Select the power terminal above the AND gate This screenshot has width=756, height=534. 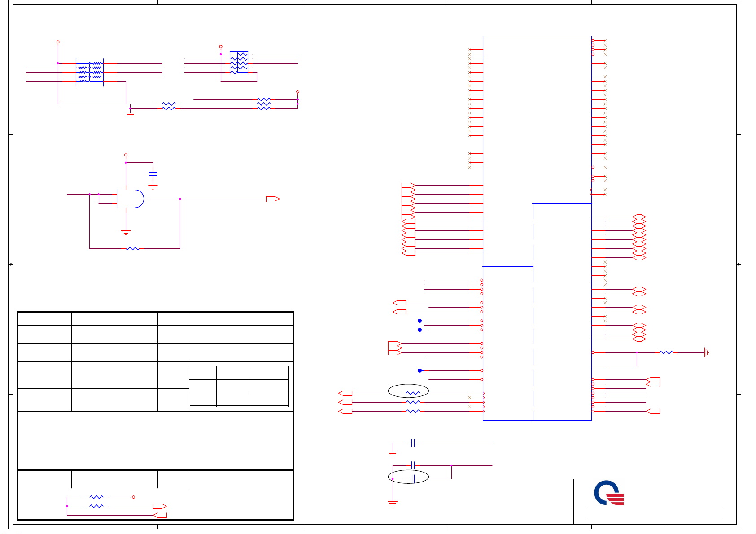tap(126, 155)
